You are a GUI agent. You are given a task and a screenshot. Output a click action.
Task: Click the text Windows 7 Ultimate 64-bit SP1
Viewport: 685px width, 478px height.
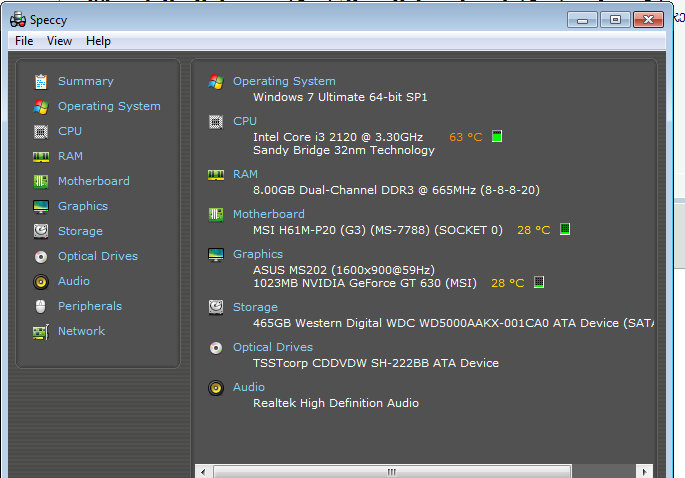point(340,97)
